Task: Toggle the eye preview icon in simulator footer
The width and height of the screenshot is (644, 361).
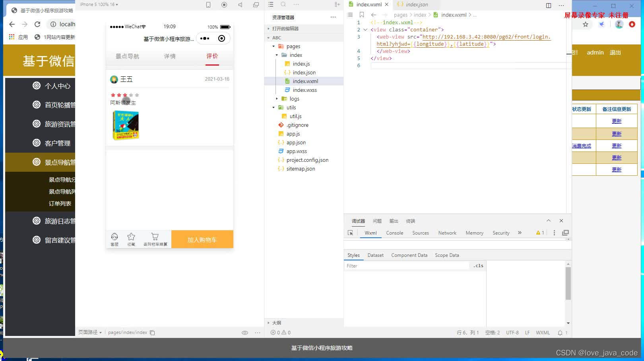Action: [x=245, y=333]
